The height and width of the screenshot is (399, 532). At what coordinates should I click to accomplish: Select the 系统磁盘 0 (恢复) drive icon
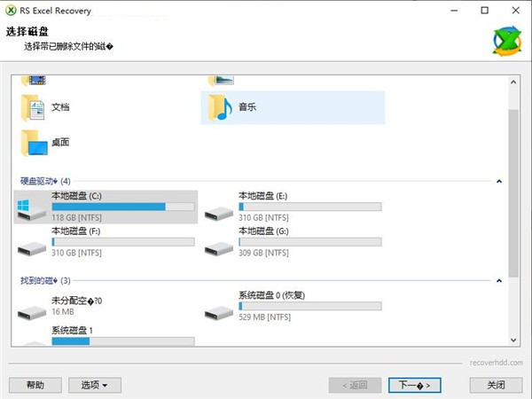[218, 312]
